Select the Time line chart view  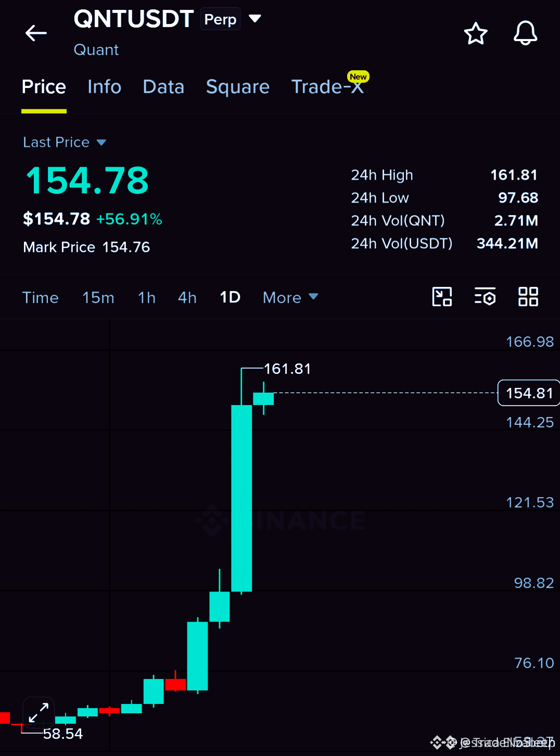click(x=40, y=297)
